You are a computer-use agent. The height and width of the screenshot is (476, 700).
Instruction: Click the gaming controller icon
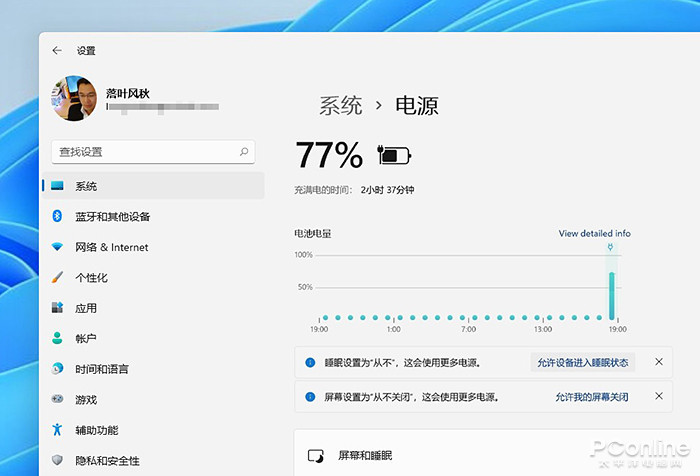click(57, 399)
